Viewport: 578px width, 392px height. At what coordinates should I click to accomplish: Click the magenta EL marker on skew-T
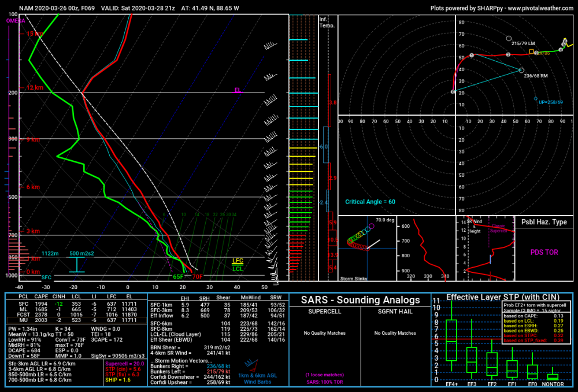point(237,90)
